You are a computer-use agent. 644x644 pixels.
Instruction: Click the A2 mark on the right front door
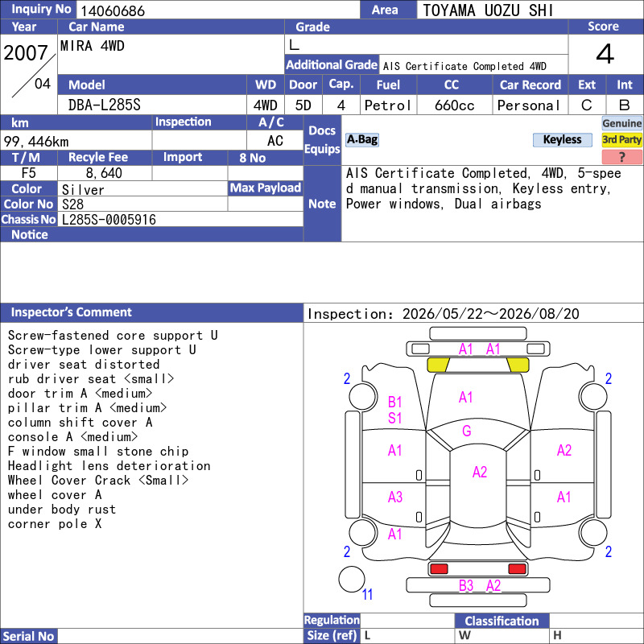(x=564, y=450)
